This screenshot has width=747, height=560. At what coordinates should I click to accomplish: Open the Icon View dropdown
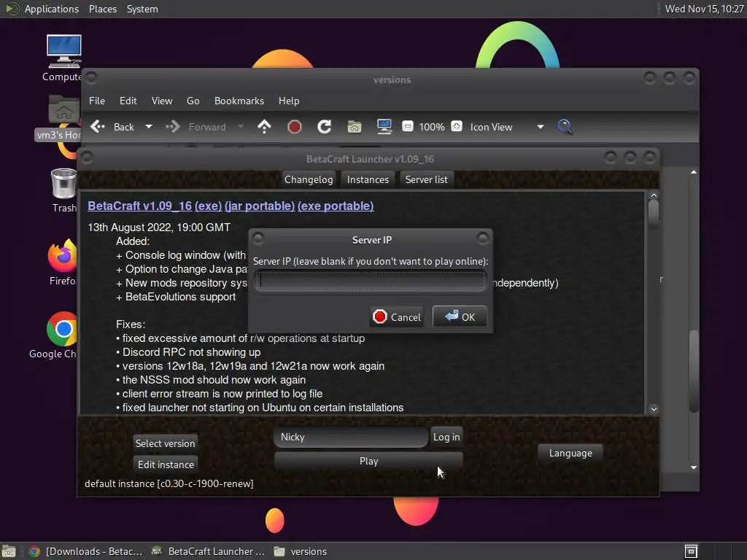[506, 127]
